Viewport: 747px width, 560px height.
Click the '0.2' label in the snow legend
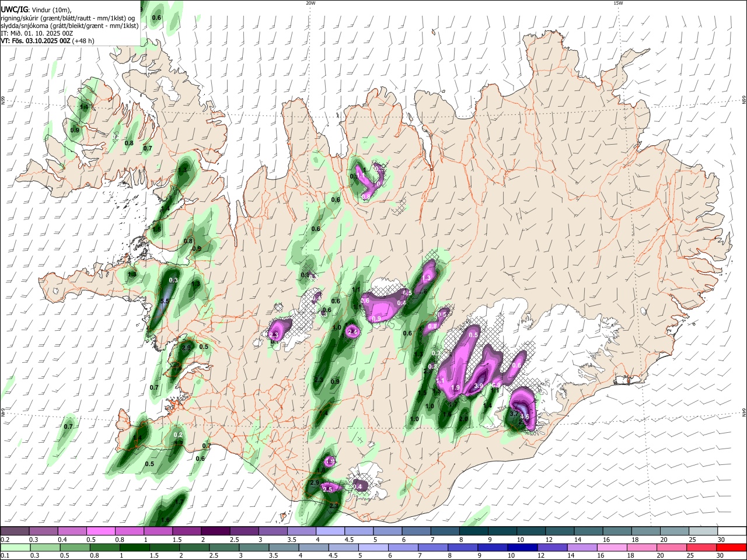point(5,540)
